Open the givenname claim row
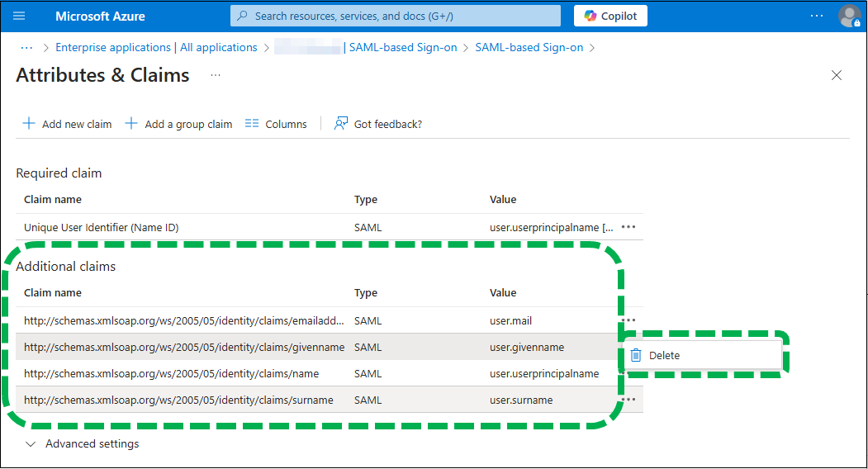This screenshot has width=868, height=469. pos(183,347)
